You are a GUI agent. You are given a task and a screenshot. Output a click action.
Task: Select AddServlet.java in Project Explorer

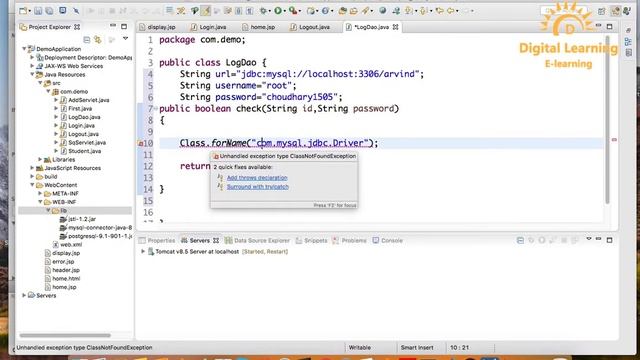point(89,100)
